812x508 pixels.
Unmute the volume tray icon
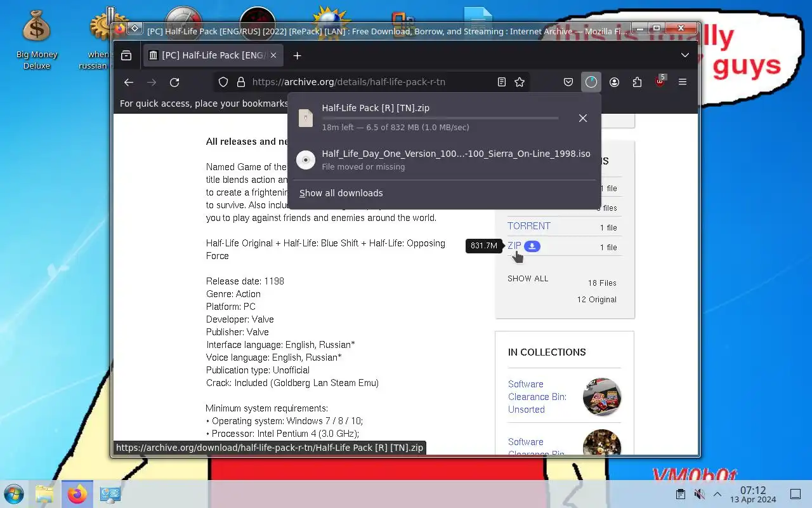pyautogui.click(x=699, y=494)
